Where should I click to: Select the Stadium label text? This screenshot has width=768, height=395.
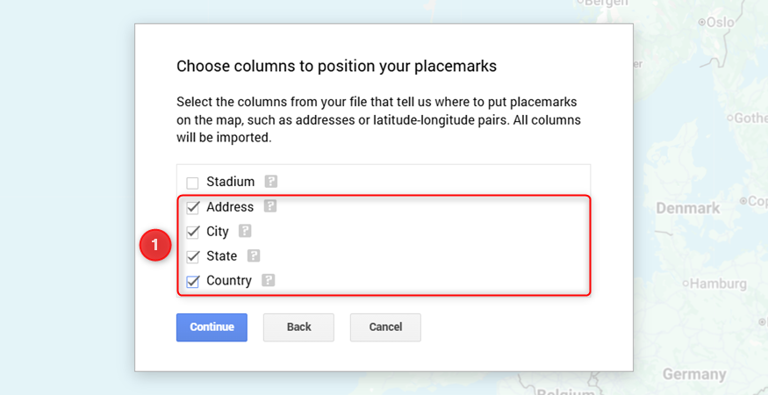(x=231, y=182)
